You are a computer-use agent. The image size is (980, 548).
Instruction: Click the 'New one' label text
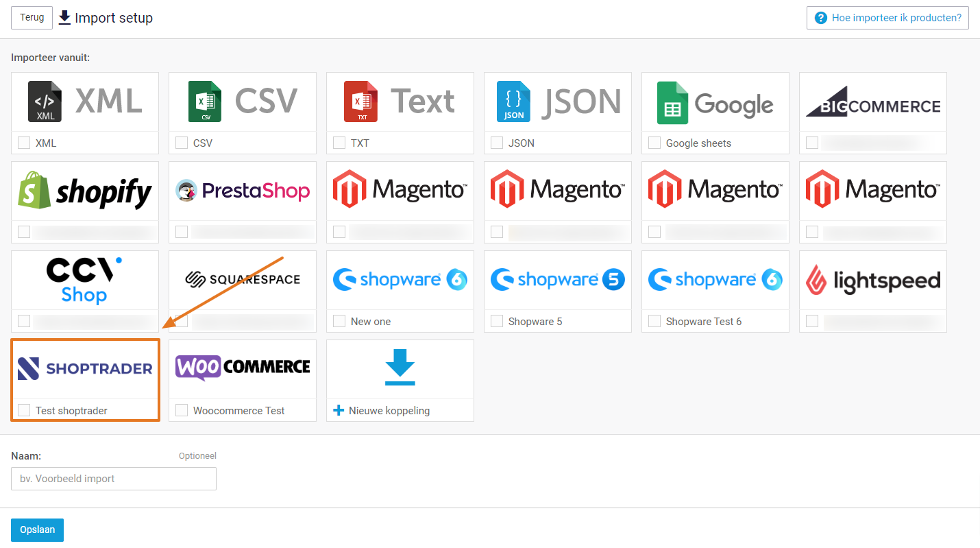coord(371,322)
